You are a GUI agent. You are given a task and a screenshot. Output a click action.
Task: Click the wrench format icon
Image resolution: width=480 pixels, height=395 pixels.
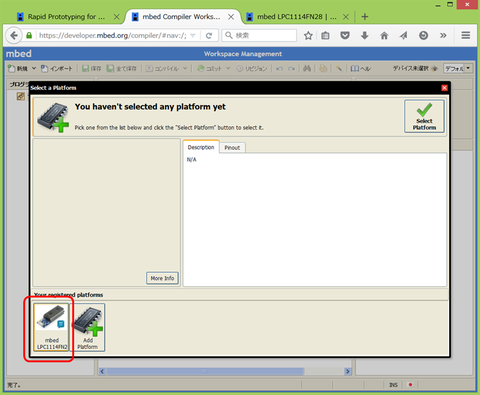click(x=339, y=68)
